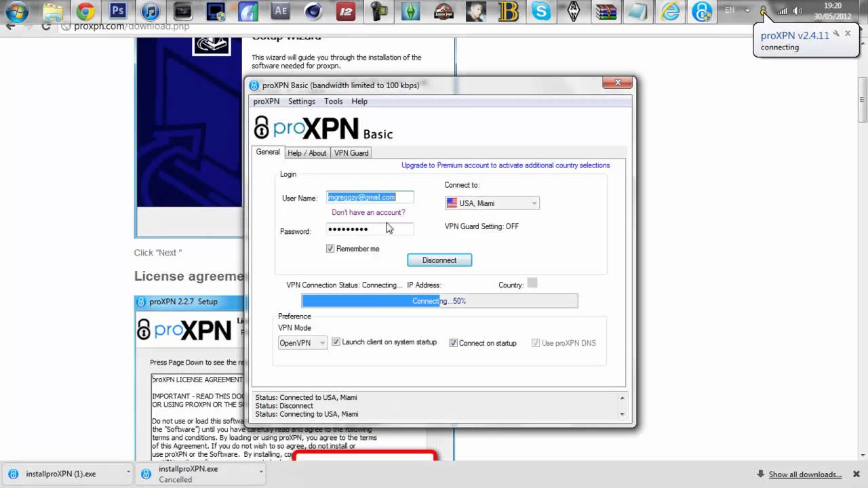Image resolution: width=868 pixels, height=488 pixels.
Task: Open the Tools menu
Action: click(x=334, y=102)
